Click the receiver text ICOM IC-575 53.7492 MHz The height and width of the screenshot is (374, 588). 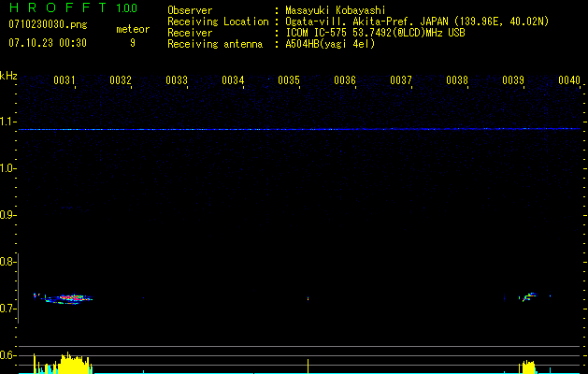[375, 33]
